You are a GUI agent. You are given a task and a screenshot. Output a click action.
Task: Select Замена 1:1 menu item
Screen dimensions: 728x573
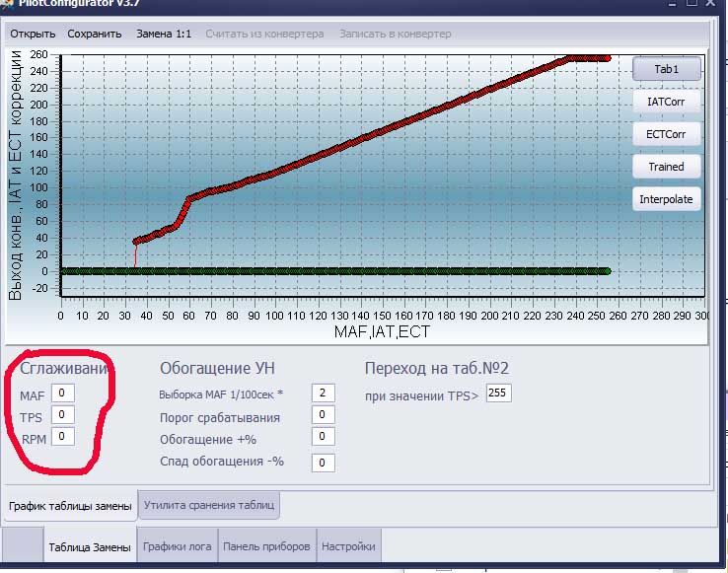[x=164, y=34]
